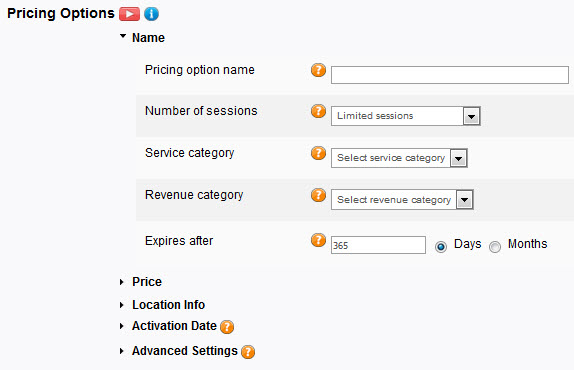
Task: Show help for Revenue category
Action: [x=318, y=195]
